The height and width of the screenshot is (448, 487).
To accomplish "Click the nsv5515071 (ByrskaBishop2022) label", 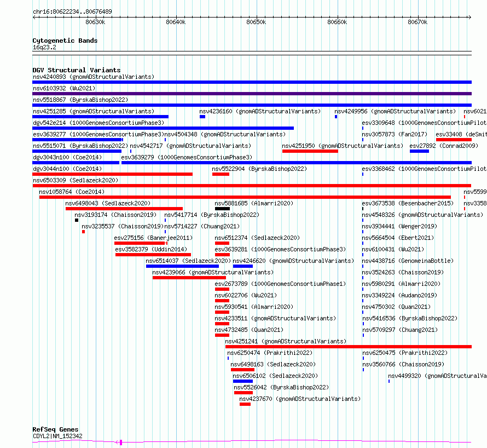I will tap(80, 146).
